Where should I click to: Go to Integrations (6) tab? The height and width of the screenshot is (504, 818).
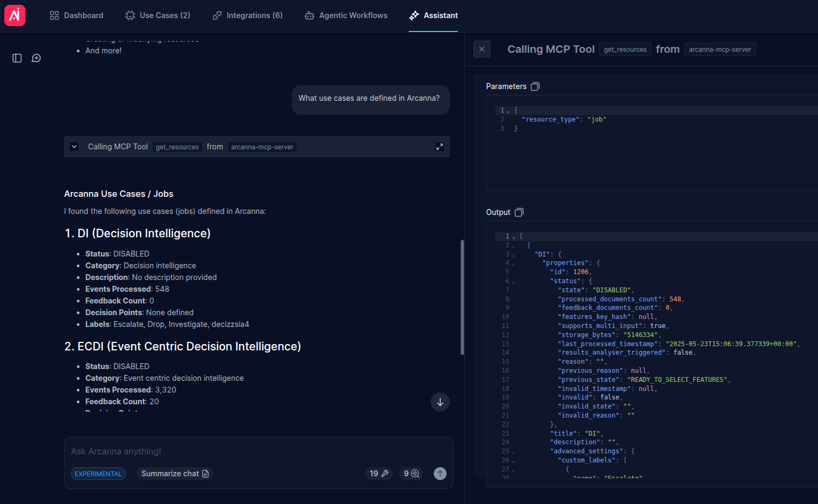[x=248, y=15]
